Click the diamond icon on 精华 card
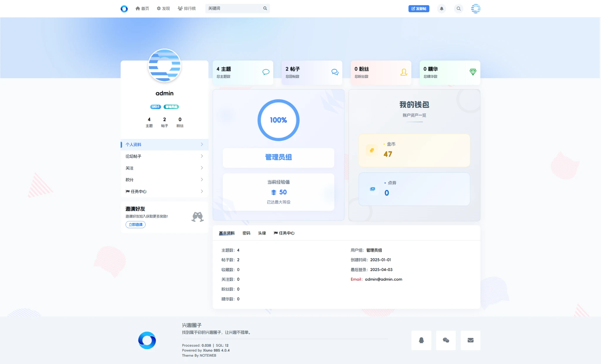Image resolution: width=601 pixels, height=364 pixels. pos(473,72)
